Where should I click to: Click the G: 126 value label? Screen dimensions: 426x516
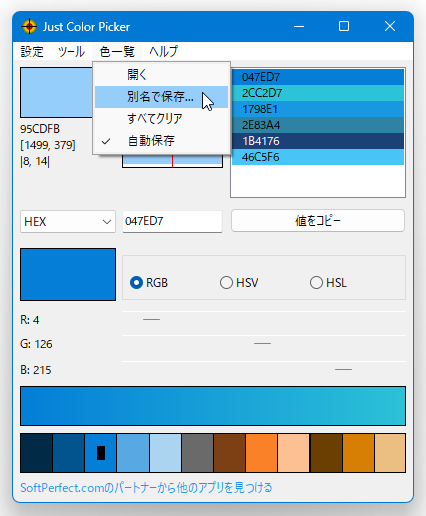click(x=36, y=344)
